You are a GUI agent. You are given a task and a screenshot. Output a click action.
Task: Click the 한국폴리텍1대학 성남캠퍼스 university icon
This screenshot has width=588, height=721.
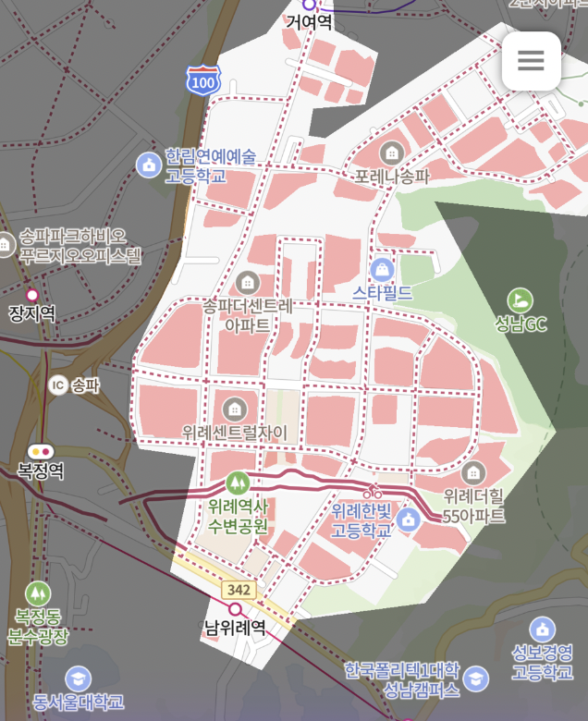click(476, 678)
